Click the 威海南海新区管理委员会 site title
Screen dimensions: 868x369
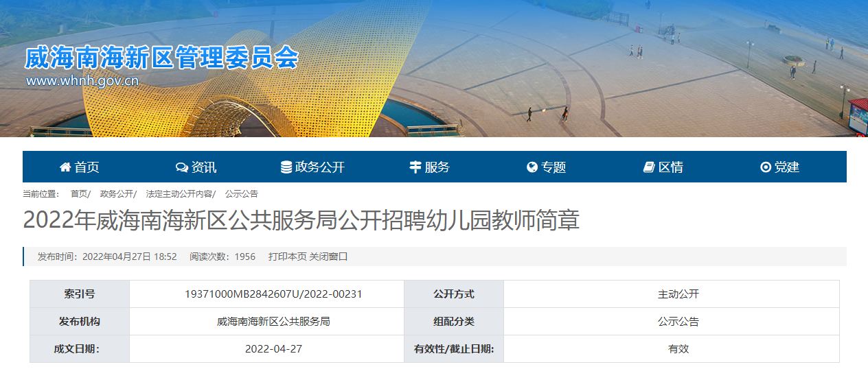(x=162, y=58)
